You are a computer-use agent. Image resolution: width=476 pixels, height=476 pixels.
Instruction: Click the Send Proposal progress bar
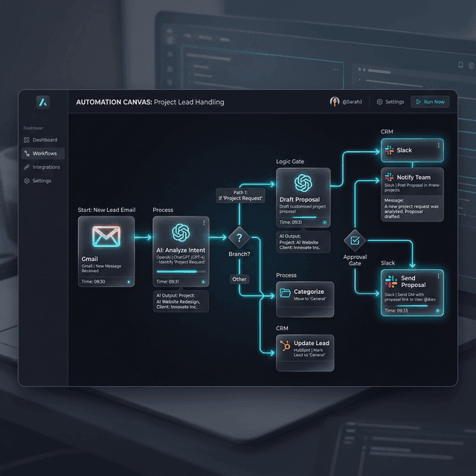tap(412, 306)
